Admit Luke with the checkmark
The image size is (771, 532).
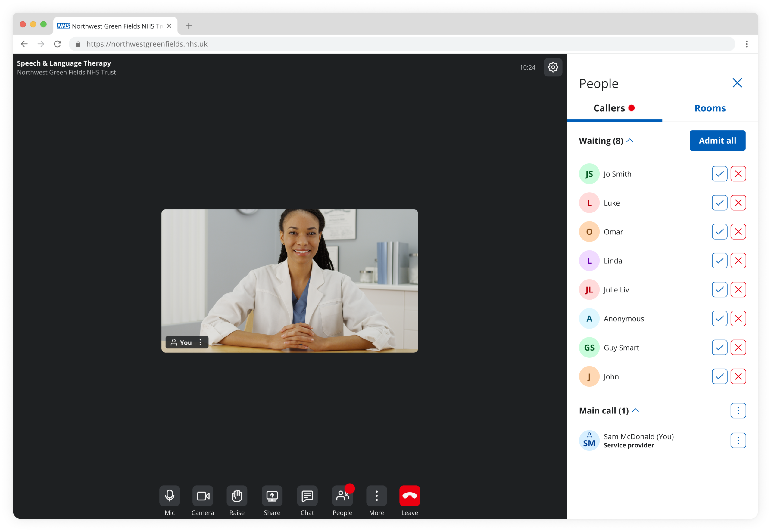point(719,203)
